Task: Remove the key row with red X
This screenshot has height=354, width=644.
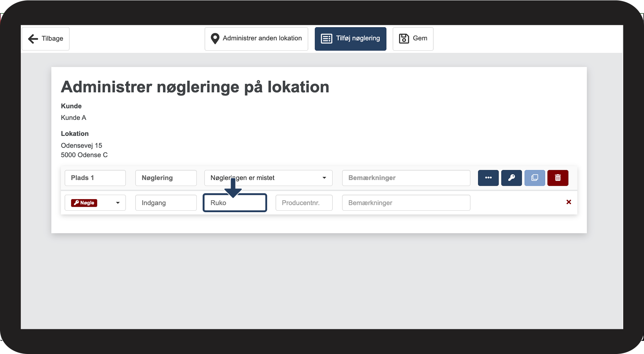Action: coord(569,202)
